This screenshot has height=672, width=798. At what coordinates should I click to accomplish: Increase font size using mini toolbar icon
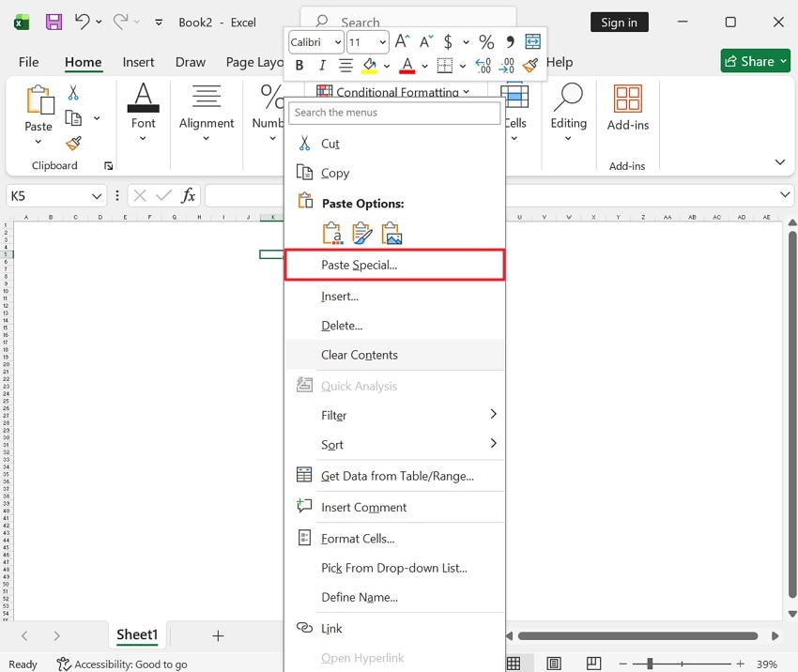[401, 40]
